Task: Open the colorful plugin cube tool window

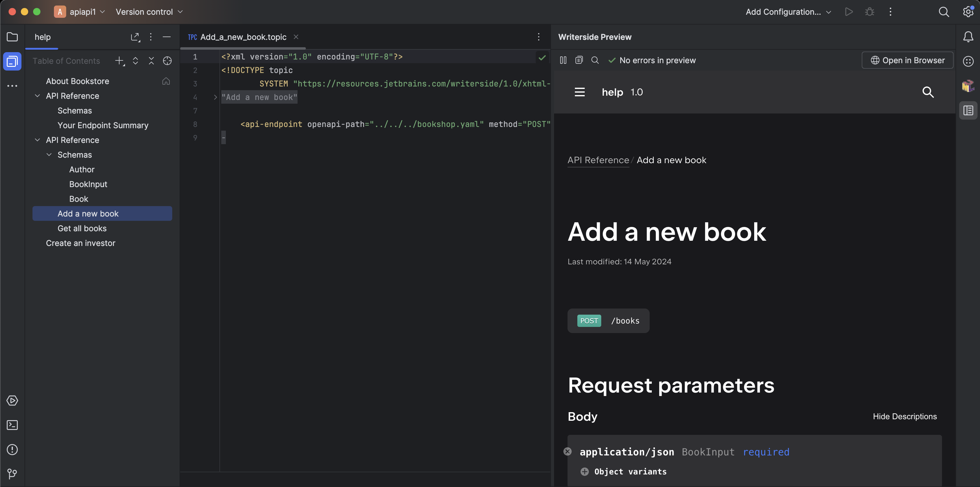Action: coord(968,86)
